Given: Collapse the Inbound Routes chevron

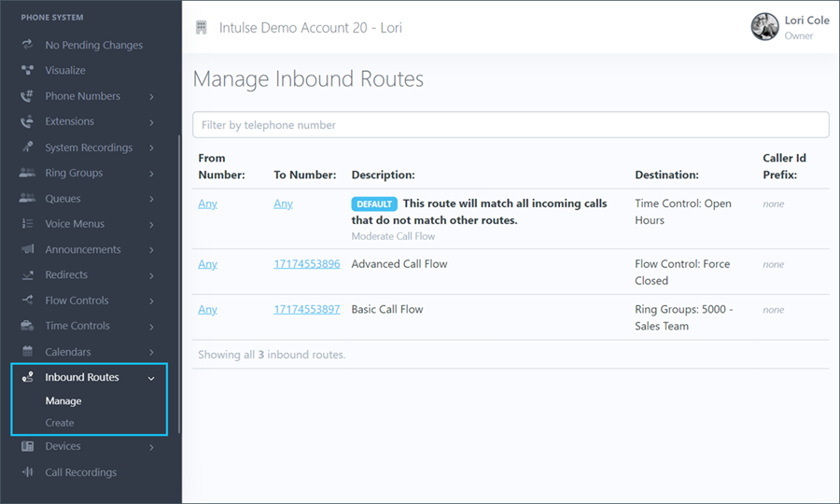Looking at the screenshot, I should click(151, 378).
